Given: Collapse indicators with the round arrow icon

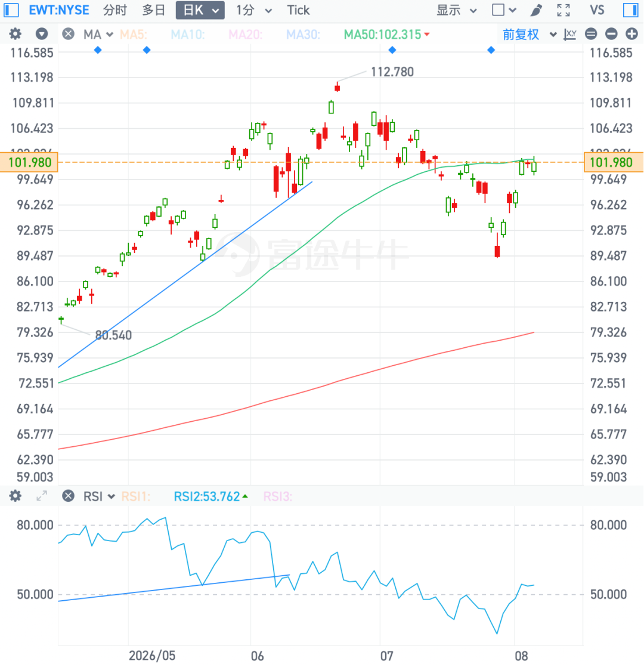Looking at the screenshot, I should (42, 34).
